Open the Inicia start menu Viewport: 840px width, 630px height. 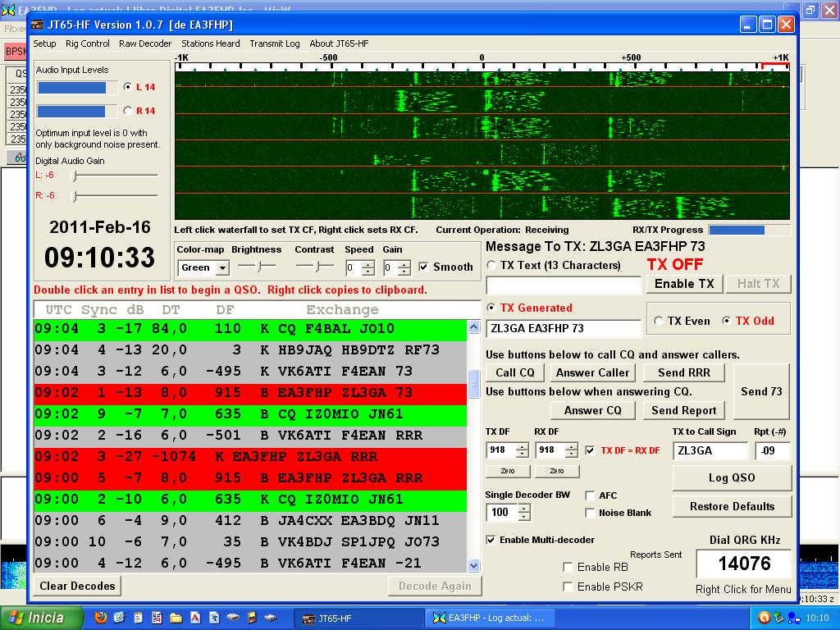pyautogui.click(x=43, y=618)
